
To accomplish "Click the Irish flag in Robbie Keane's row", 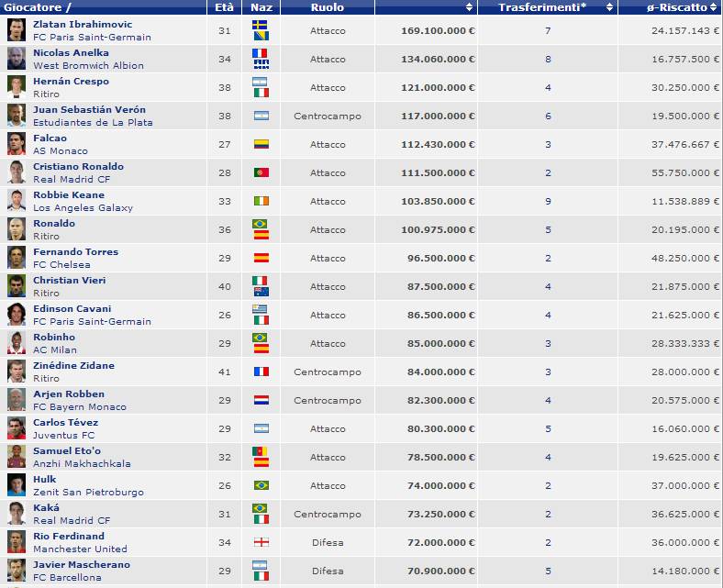I will click(x=261, y=201).
